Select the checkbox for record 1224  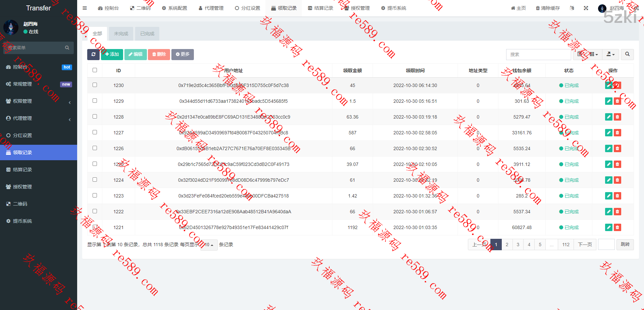click(x=95, y=180)
